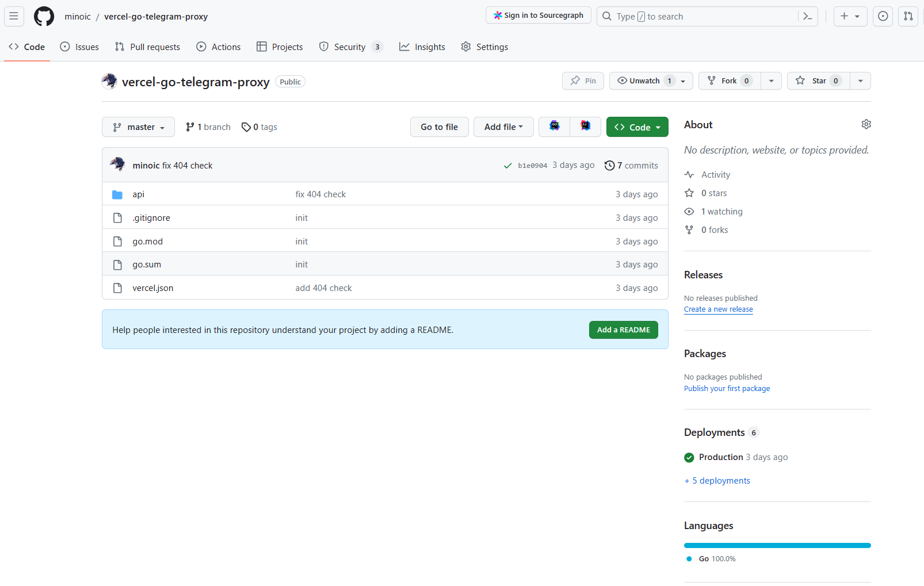Open the Projects tab

coord(280,47)
